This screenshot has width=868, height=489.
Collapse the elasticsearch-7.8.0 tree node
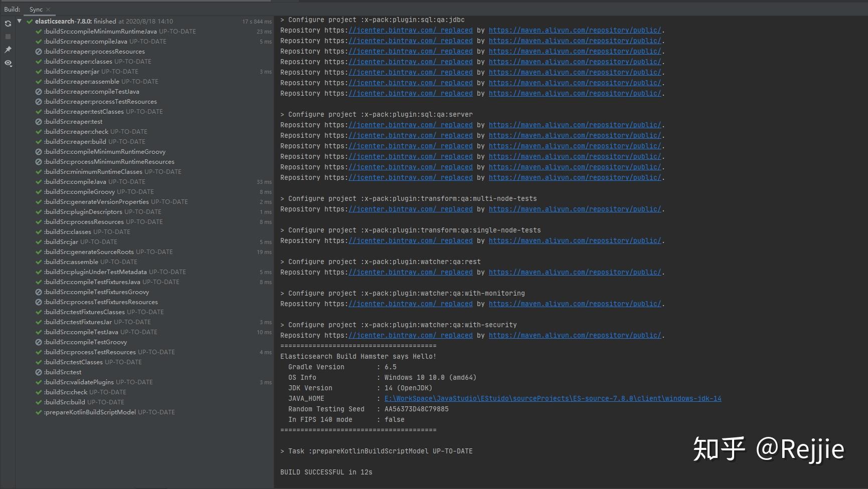pyautogui.click(x=19, y=21)
